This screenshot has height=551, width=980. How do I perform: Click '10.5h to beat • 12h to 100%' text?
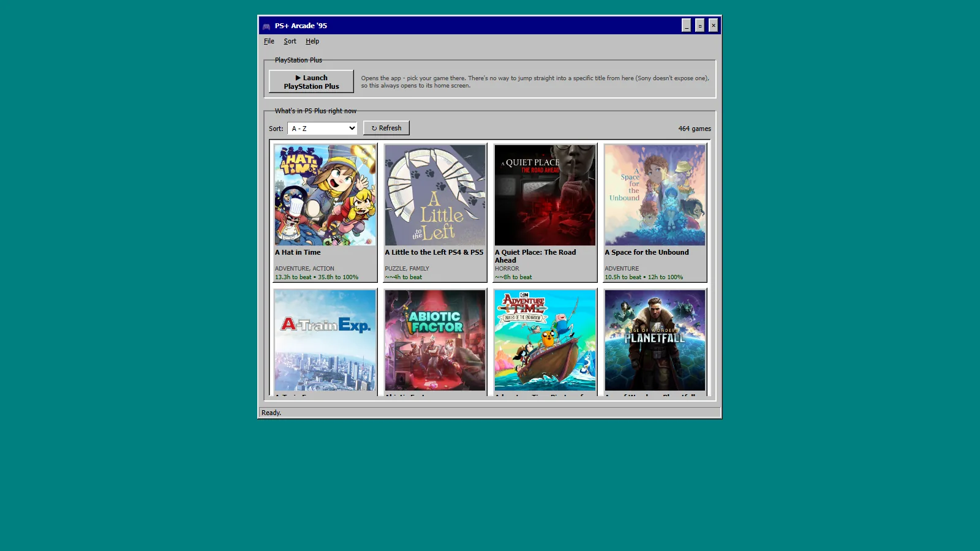coord(644,277)
